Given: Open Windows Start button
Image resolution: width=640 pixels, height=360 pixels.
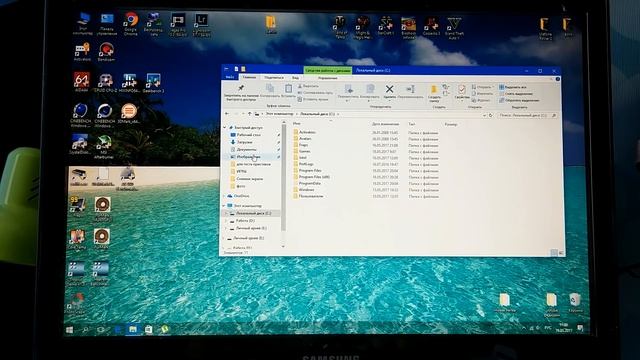Looking at the screenshot, I should point(69,329).
